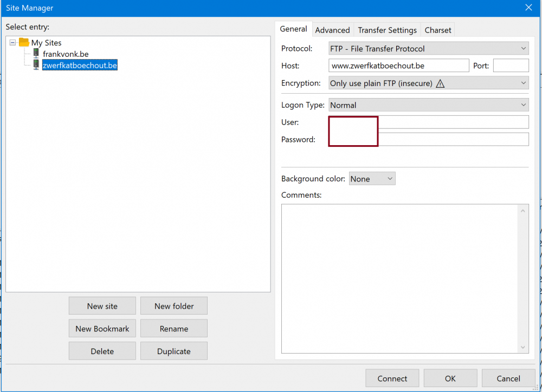Click the Connect button
The image size is (542, 392).
pyautogui.click(x=392, y=378)
